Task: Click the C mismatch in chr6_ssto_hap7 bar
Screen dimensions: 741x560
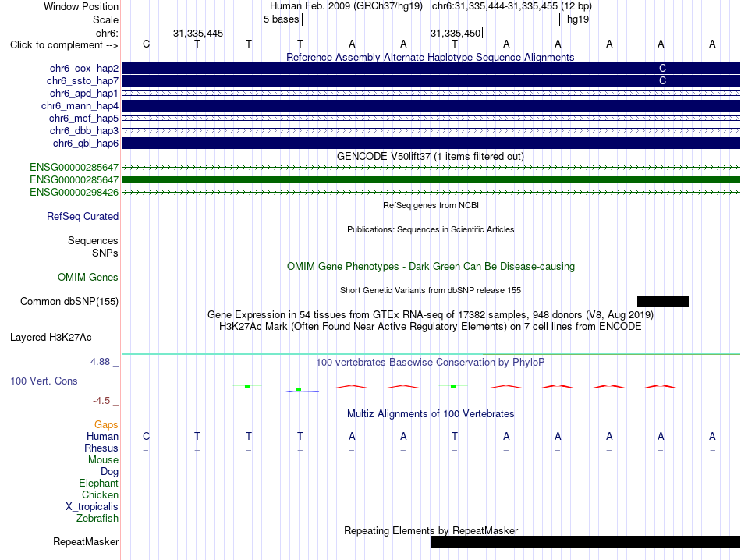Action: 662,81
